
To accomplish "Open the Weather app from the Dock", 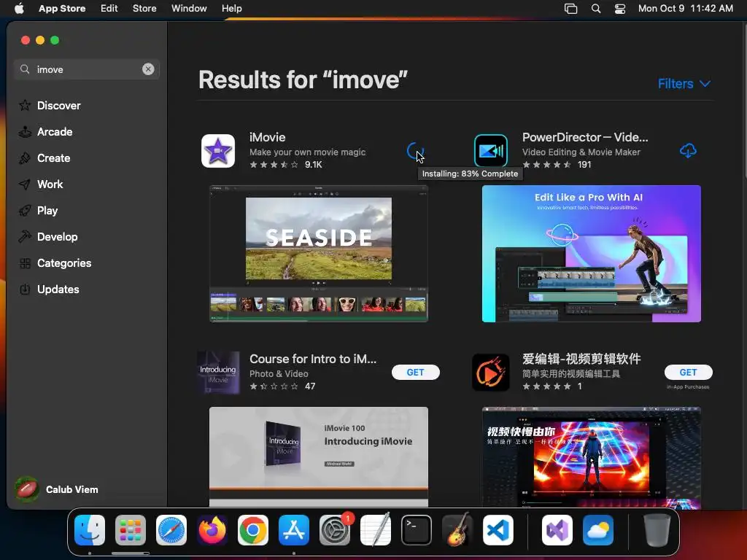I will click(x=598, y=530).
